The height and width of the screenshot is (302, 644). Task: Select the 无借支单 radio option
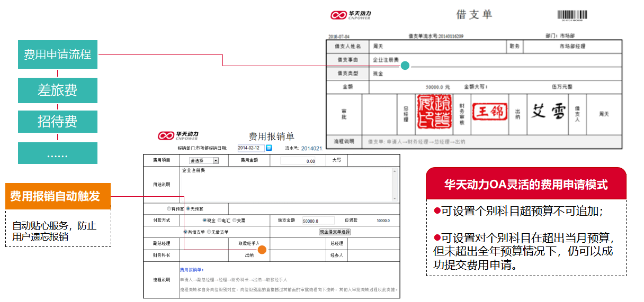tap(209, 232)
